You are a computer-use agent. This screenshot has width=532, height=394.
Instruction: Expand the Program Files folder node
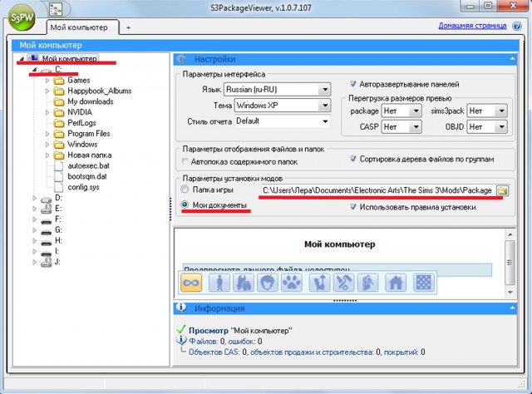coord(47,134)
